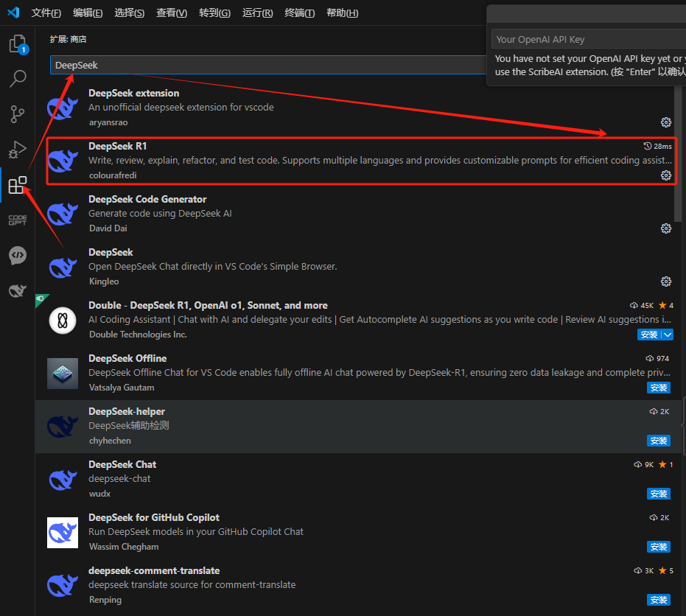686x616 pixels.
Task: Open the 文件(F) menu
Action: pos(46,13)
